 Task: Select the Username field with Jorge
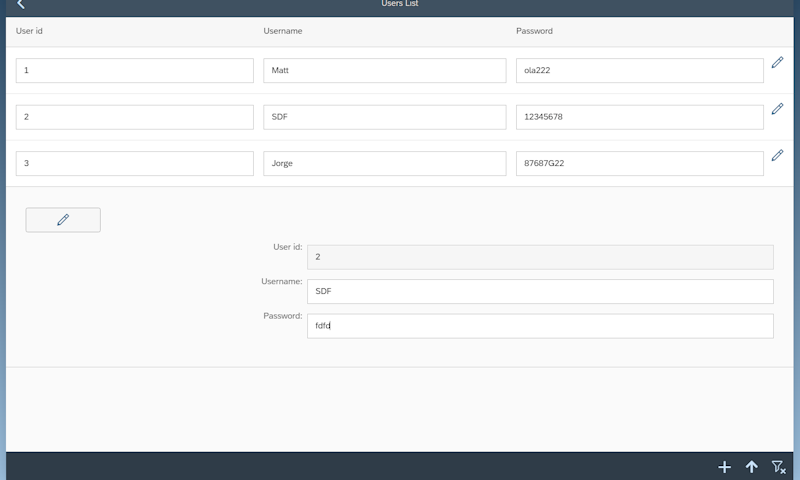tap(385, 164)
